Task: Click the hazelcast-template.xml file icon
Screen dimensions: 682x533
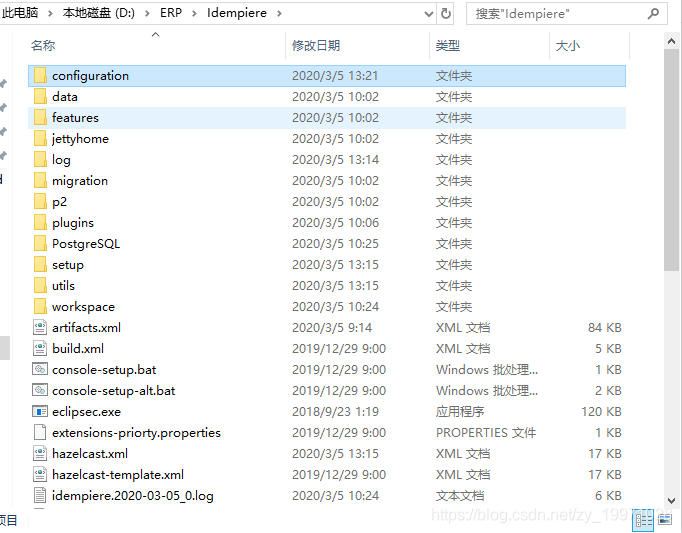Action: (x=40, y=474)
